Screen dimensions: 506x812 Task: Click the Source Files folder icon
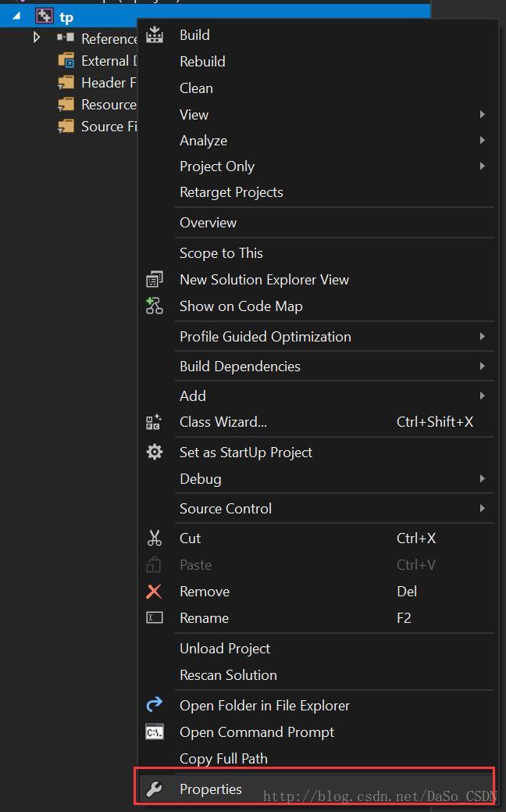[x=66, y=126]
